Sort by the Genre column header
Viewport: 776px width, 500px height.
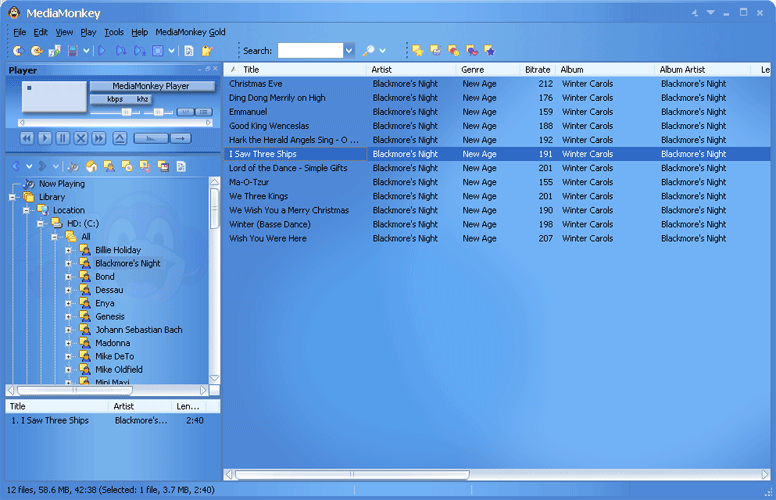point(487,70)
